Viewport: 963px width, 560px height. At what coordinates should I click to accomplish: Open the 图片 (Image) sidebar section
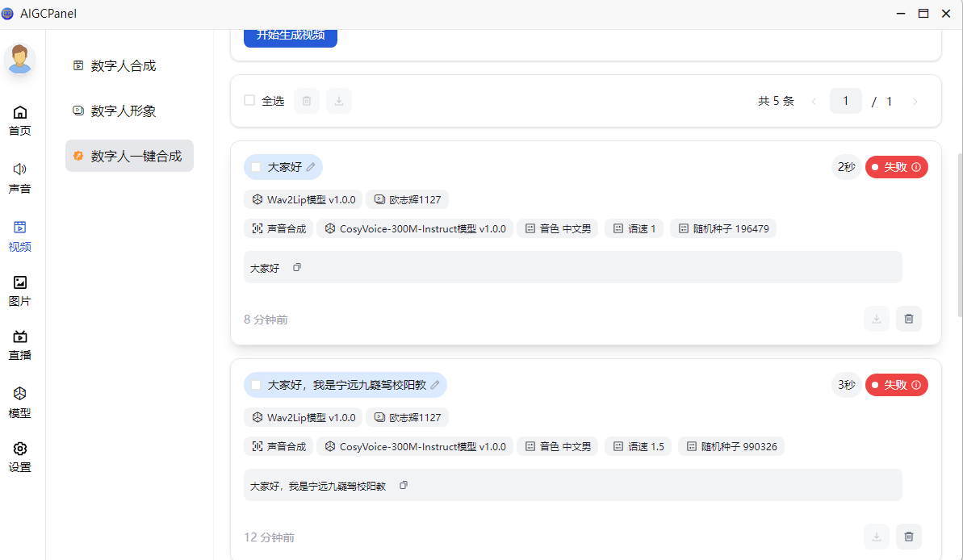20,290
